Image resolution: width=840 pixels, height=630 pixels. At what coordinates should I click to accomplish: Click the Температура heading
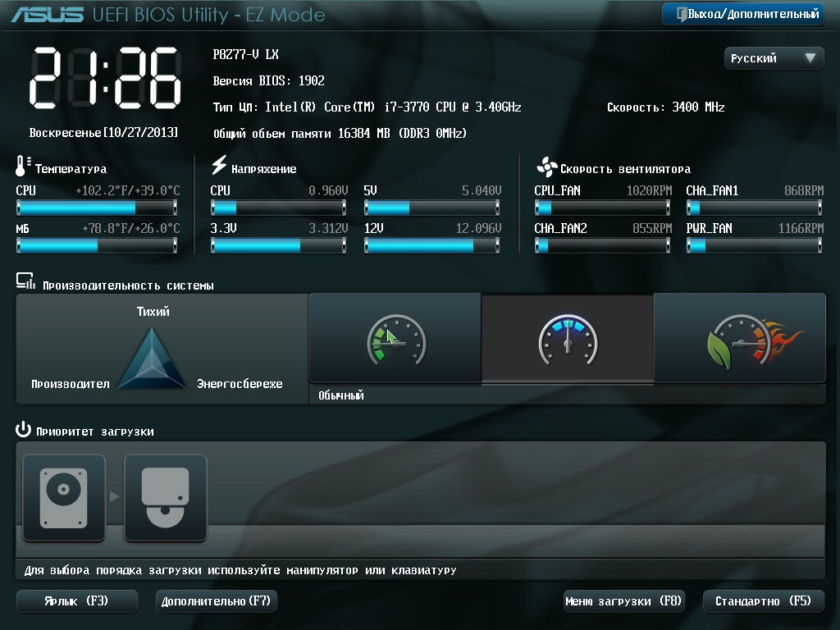(x=71, y=169)
